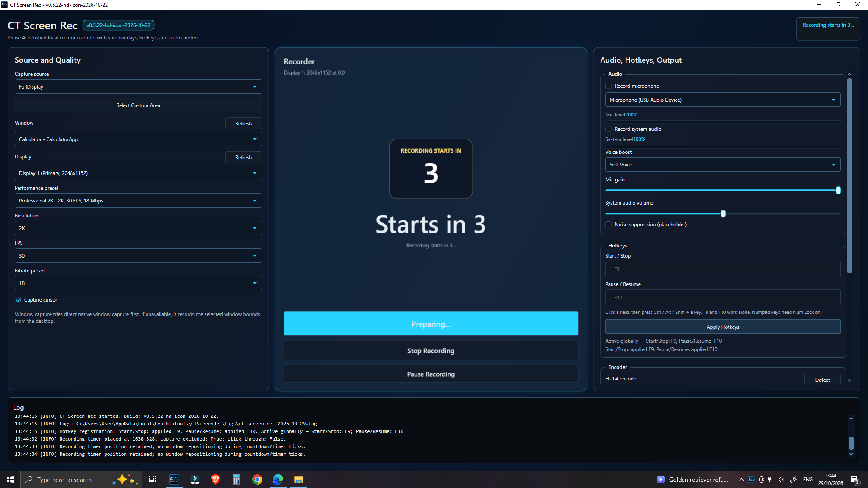868x488 pixels.
Task: Open the Resolution dropdown
Action: click(138, 228)
